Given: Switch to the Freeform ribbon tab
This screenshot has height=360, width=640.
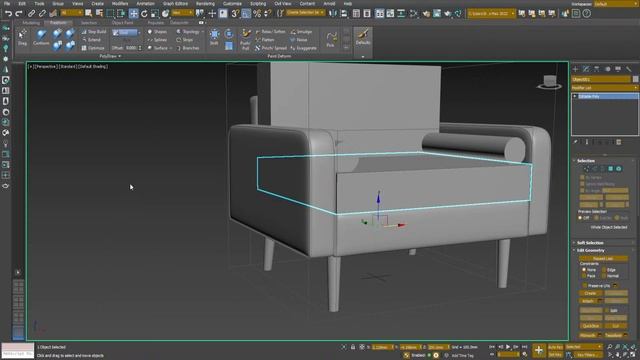Looking at the screenshot, I should 58,23.
